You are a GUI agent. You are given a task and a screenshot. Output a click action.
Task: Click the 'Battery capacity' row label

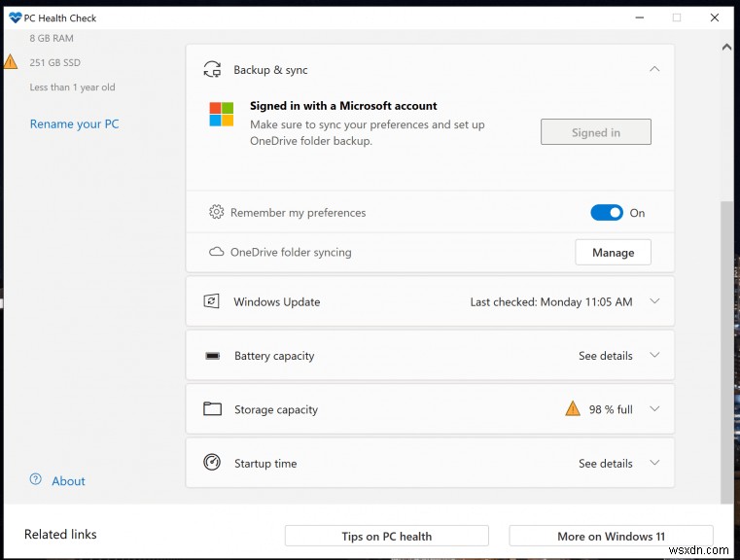click(274, 356)
